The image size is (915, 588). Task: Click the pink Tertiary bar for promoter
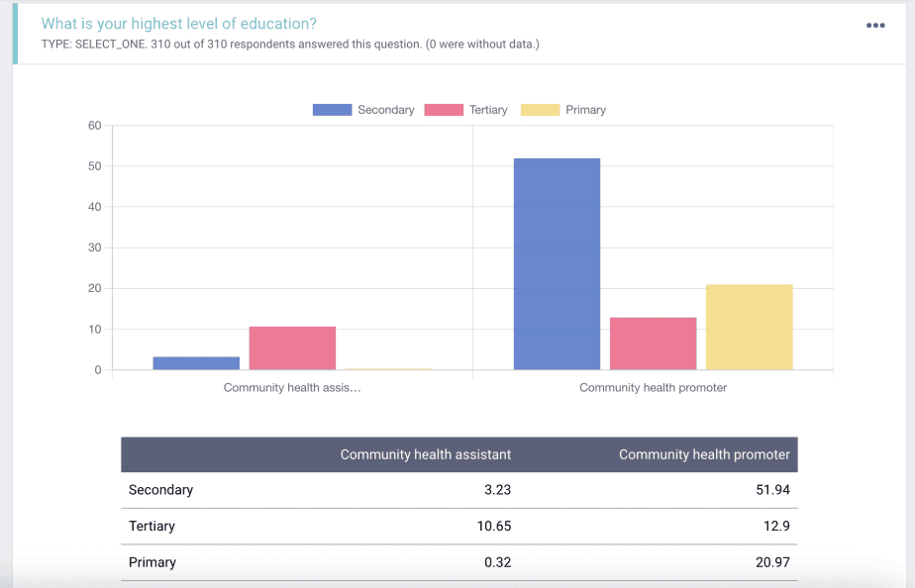pos(653,343)
